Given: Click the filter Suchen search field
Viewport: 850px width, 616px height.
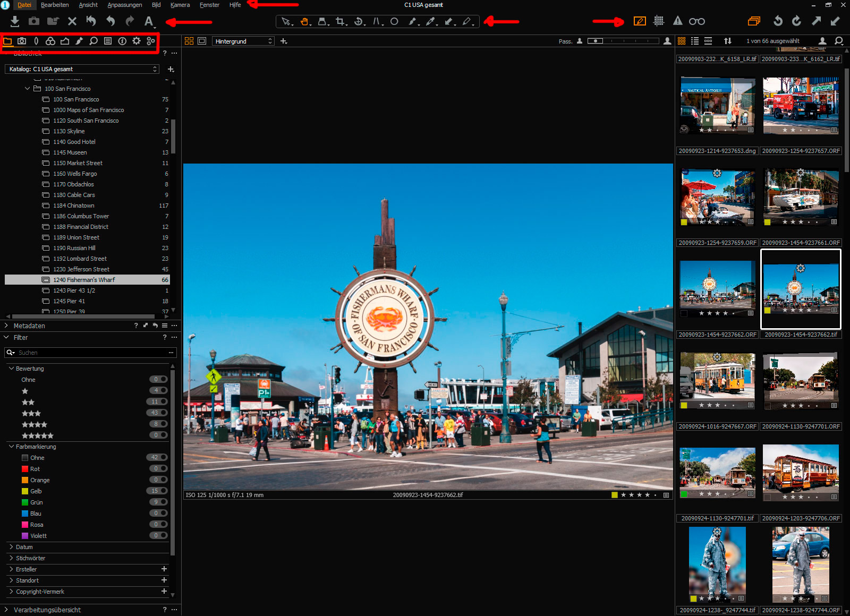Looking at the screenshot, I should 90,353.
